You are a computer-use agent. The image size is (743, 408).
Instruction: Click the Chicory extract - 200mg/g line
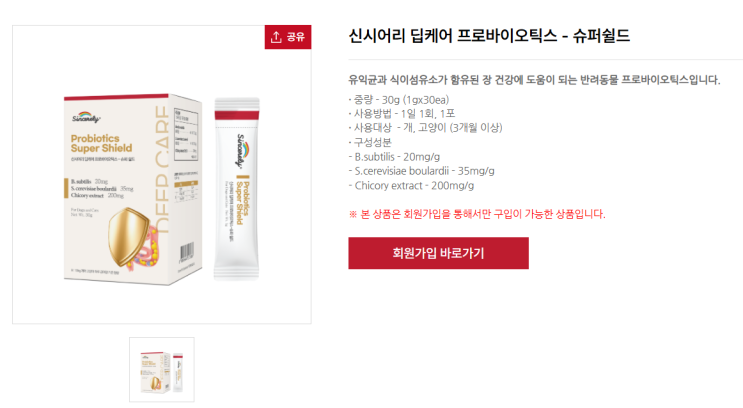[411, 186]
